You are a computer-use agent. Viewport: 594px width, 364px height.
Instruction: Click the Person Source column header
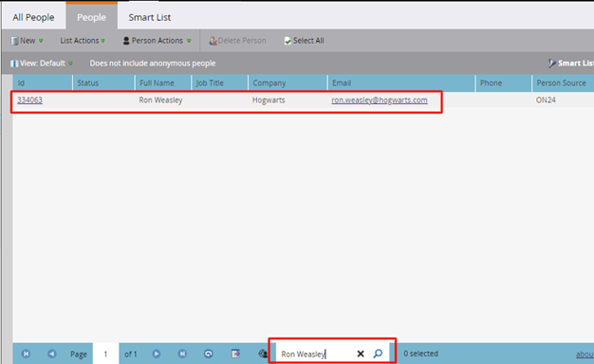(563, 82)
